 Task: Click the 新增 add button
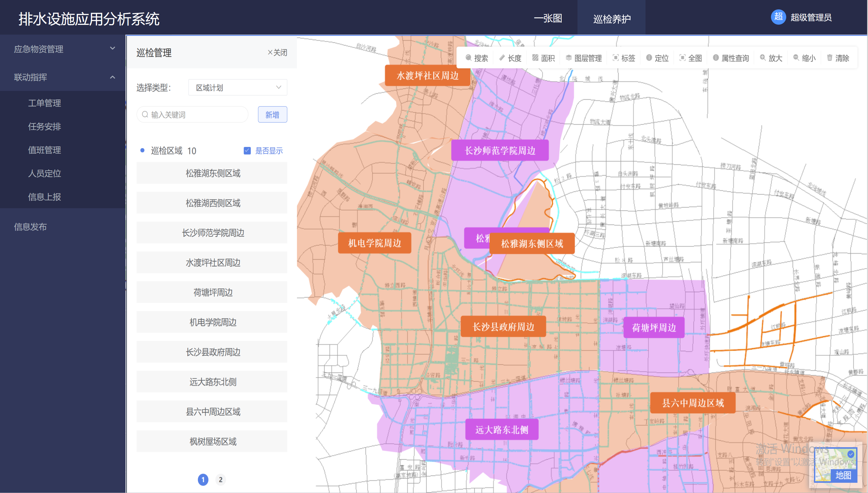coord(272,114)
